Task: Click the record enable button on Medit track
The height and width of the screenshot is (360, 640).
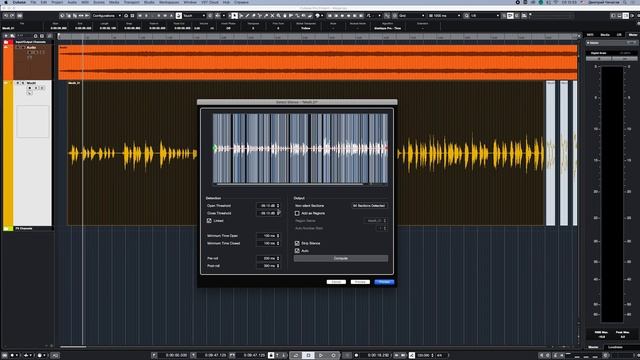Action: coord(30,88)
